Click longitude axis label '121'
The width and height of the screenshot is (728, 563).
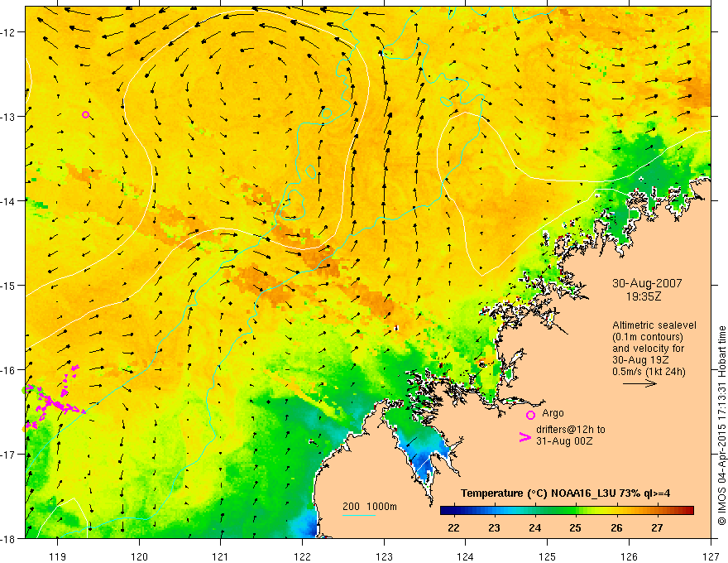click(221, 556)
